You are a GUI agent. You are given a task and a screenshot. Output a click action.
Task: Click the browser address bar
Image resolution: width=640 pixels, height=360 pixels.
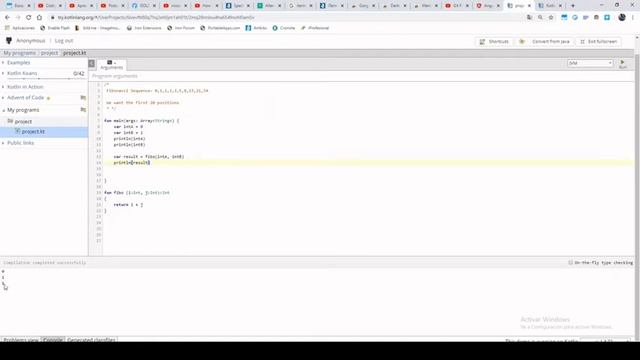coord(286,18)
